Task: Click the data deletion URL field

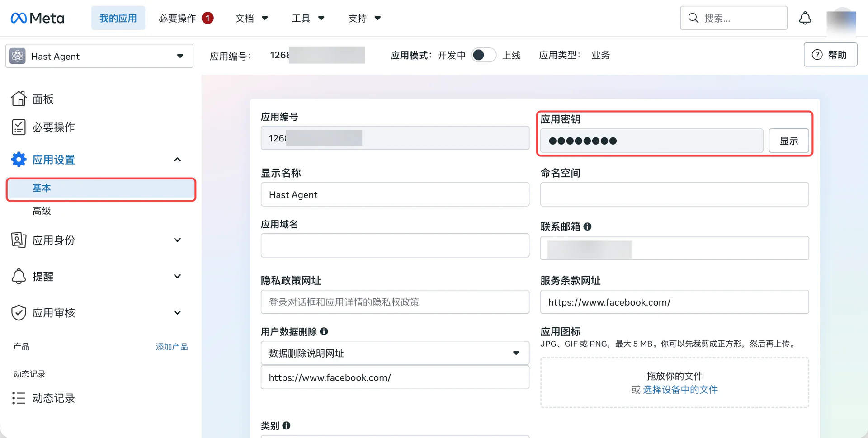Action: (395, 377)
